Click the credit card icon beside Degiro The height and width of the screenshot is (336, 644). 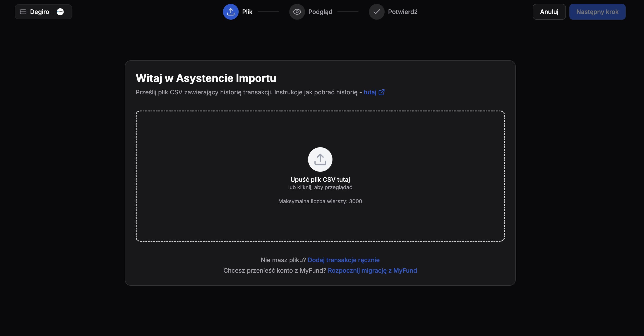(x=23, y=12)
